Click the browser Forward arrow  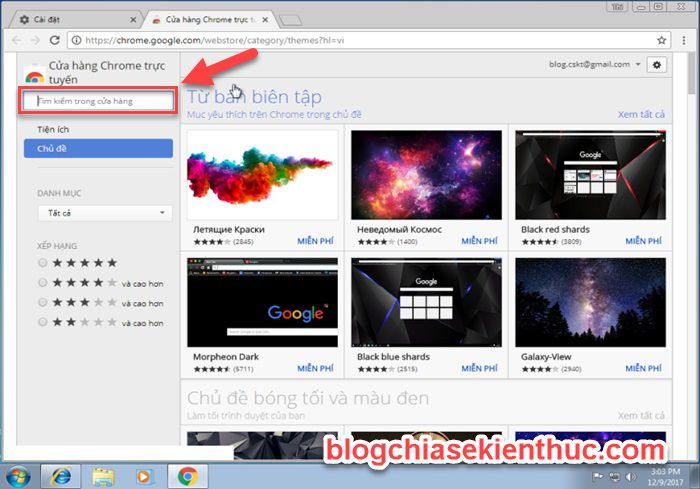coord(35,40)
